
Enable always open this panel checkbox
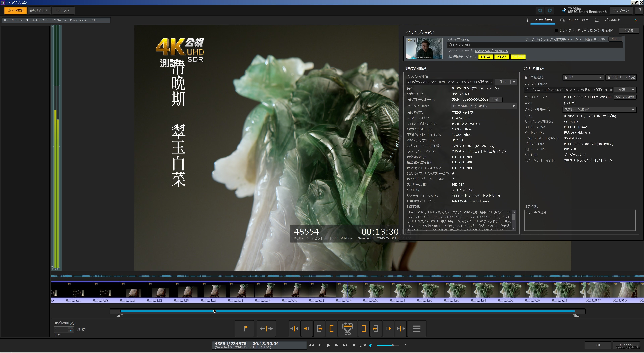point(556,31)
